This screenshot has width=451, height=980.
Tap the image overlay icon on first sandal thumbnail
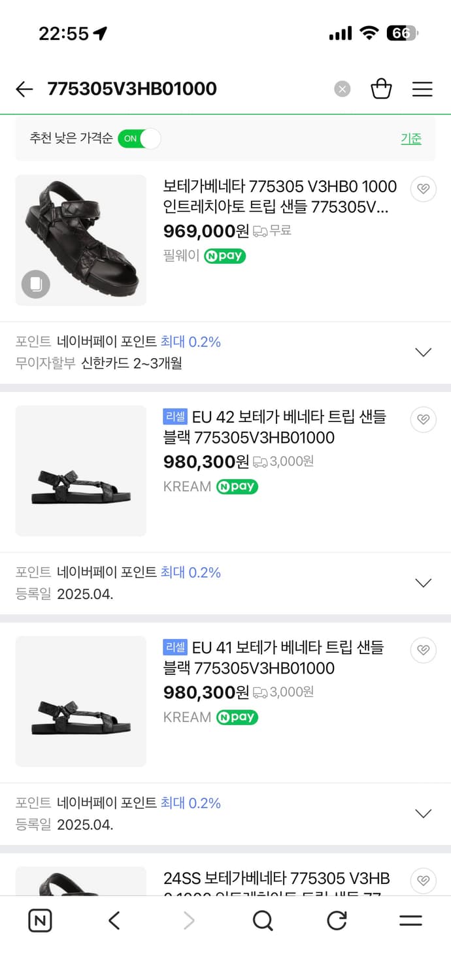click(35, 284)
